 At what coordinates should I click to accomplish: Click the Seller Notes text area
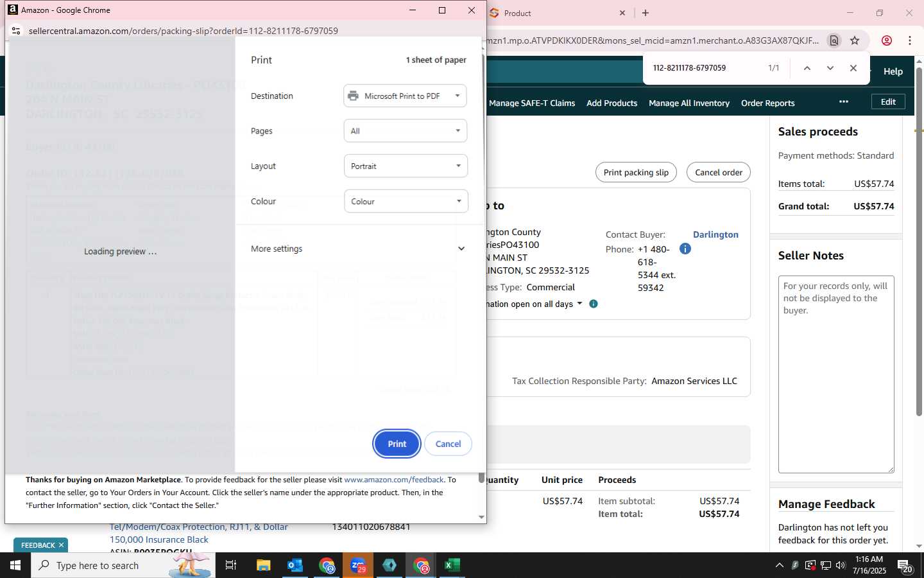click(x=836, y=374)
